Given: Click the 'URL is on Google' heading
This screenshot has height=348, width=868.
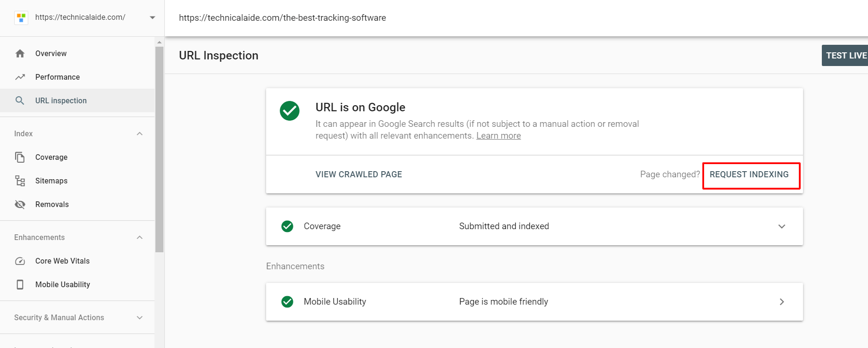Looking at the screenshot, I should point(360,107).
